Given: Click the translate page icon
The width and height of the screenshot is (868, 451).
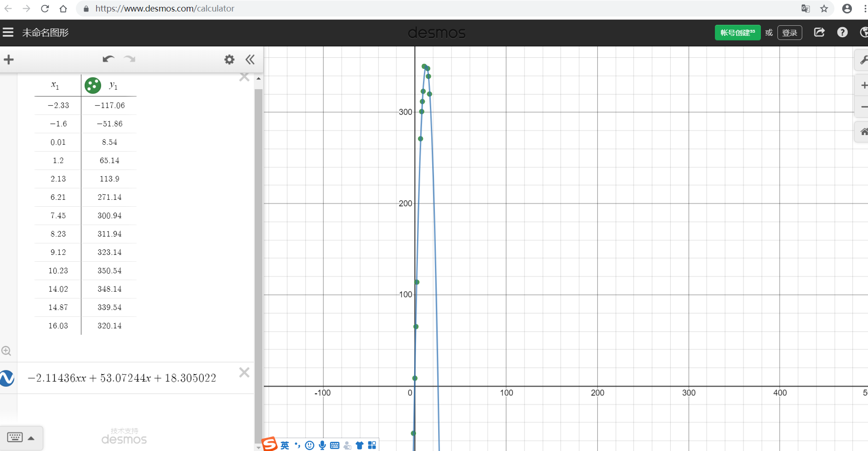Looking at the screenshot, I should [x=805, y=8].
